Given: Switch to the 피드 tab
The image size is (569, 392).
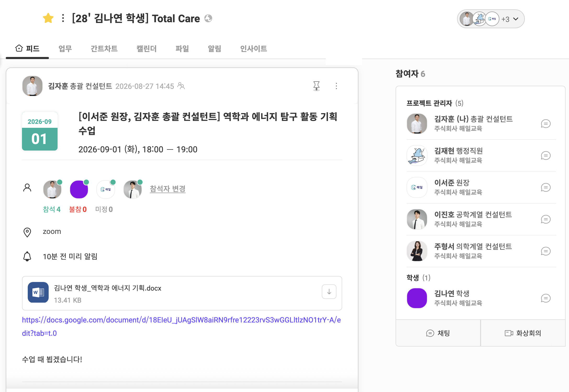Looking at the screenshot, I should point(27,49).
